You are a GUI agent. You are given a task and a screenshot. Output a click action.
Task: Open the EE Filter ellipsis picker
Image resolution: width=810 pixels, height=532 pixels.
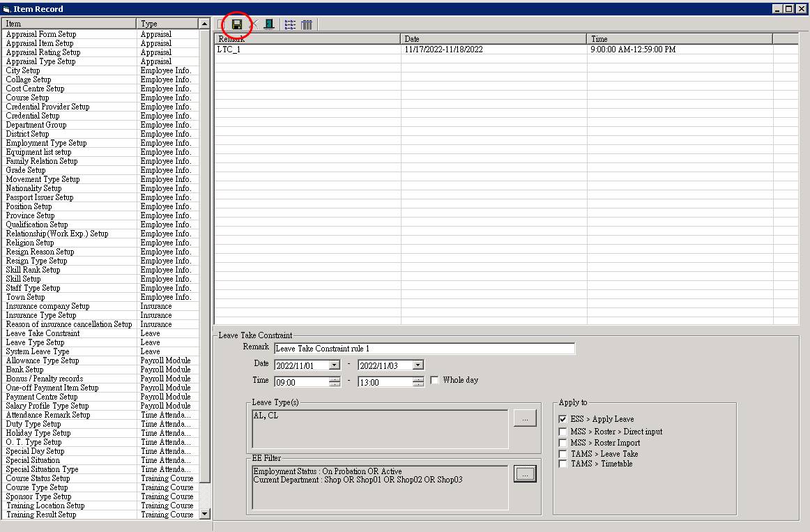click(x=525, y=473)
